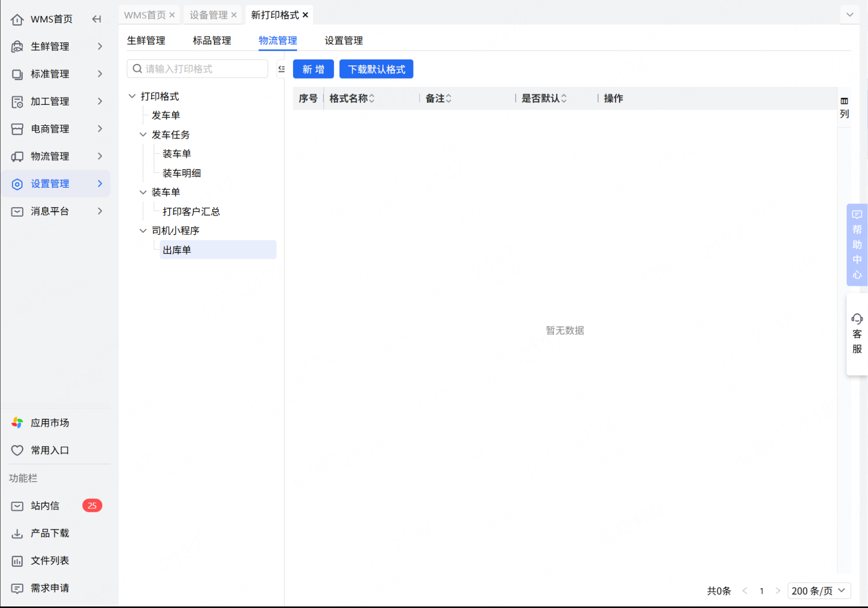Switch to the 标品管理 tab
This screenshot has height=608, width=868.
pyautogui.click(x=212, y=41)
